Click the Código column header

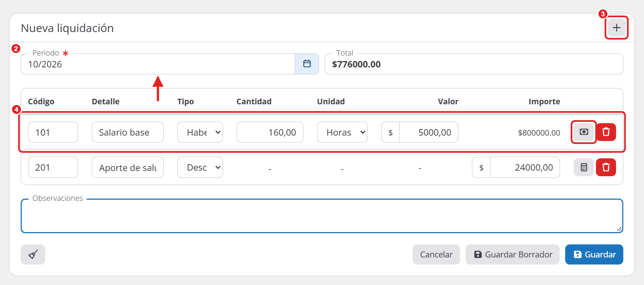coord(41,101)
